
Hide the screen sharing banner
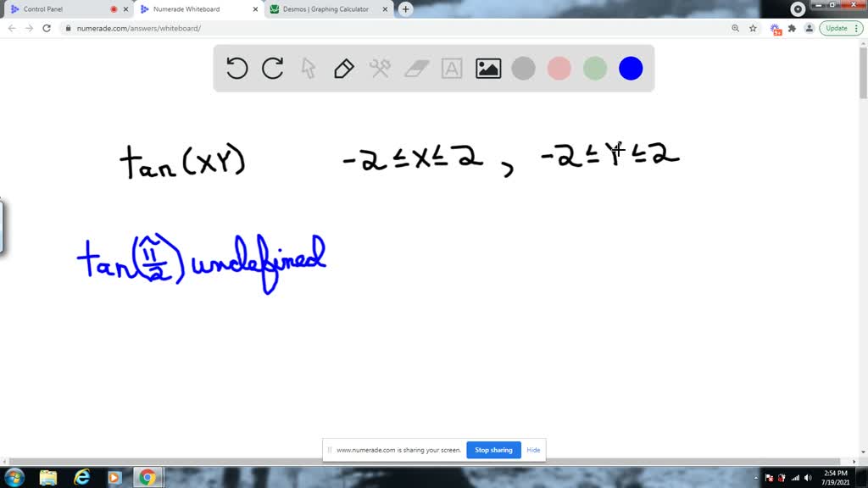pyautogui.click(x=533, y=450)
